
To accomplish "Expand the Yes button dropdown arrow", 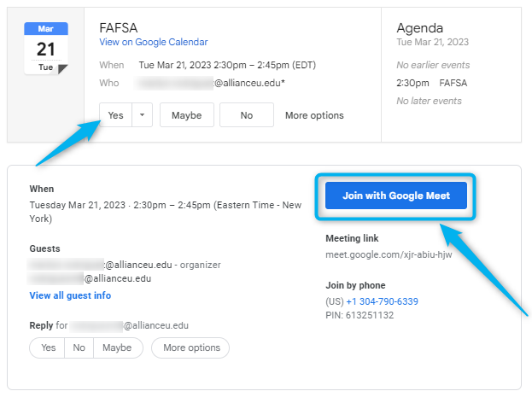I will [142, 115].
